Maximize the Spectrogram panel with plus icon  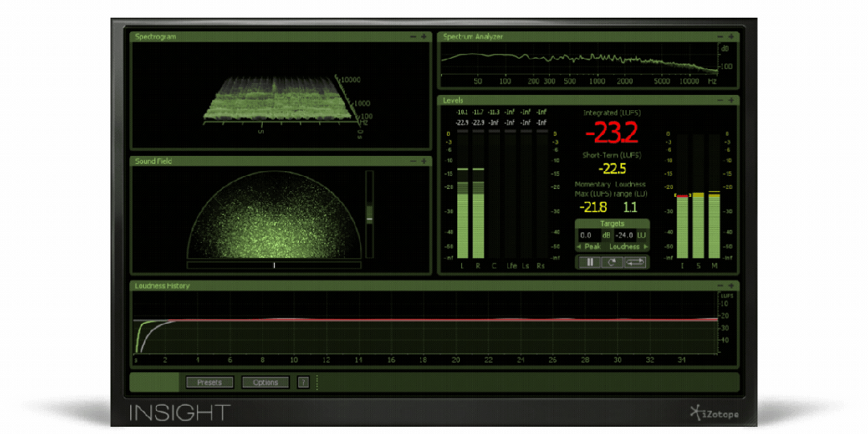click(x=424, y=36)
